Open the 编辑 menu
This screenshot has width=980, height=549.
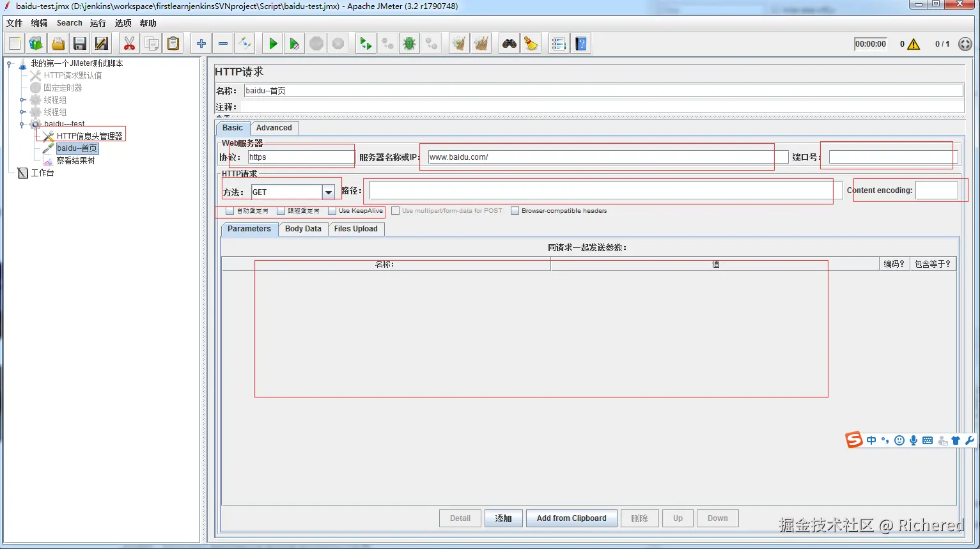pyautogui.click(x=39, y=23)
